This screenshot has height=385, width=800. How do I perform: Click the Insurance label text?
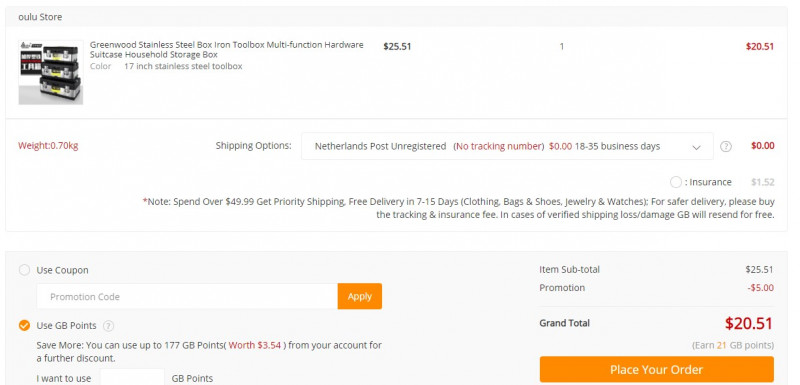(710, 182)
